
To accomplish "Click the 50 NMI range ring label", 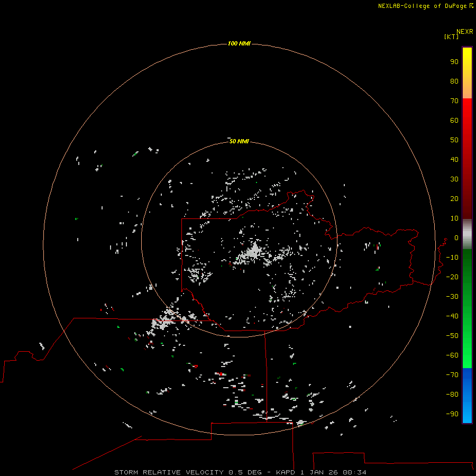I will coord(239,141).
